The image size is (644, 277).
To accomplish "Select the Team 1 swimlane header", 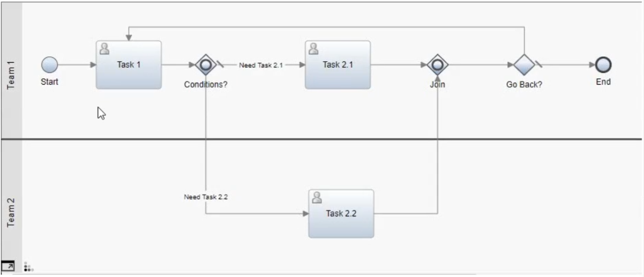I will [11, 71].
